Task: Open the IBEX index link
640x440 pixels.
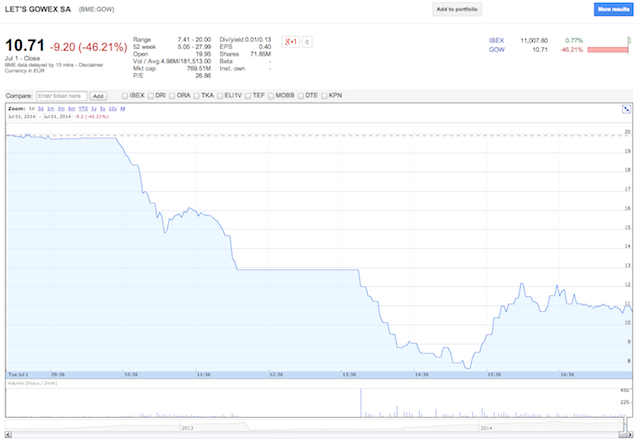Action: pos(496,40)
